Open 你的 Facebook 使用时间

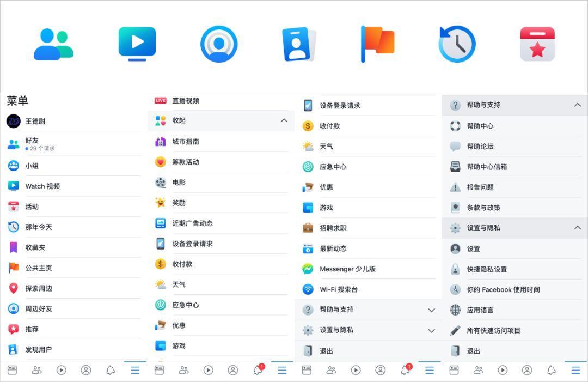tap(503, 290)
